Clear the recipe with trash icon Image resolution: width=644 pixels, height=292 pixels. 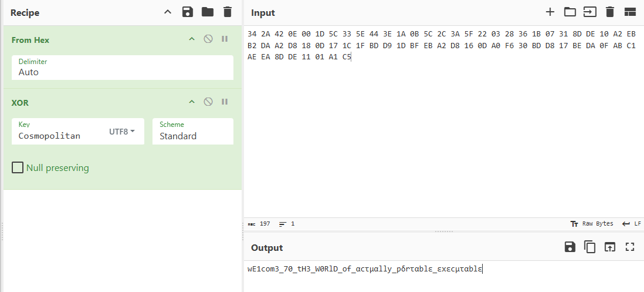pyautogui.click(x=228, y=12)
